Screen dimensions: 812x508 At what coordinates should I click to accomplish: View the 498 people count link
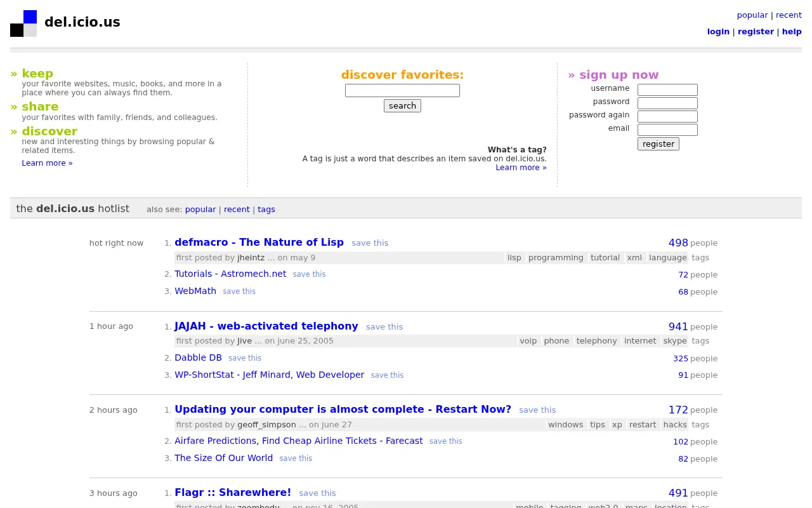(678, 243)
